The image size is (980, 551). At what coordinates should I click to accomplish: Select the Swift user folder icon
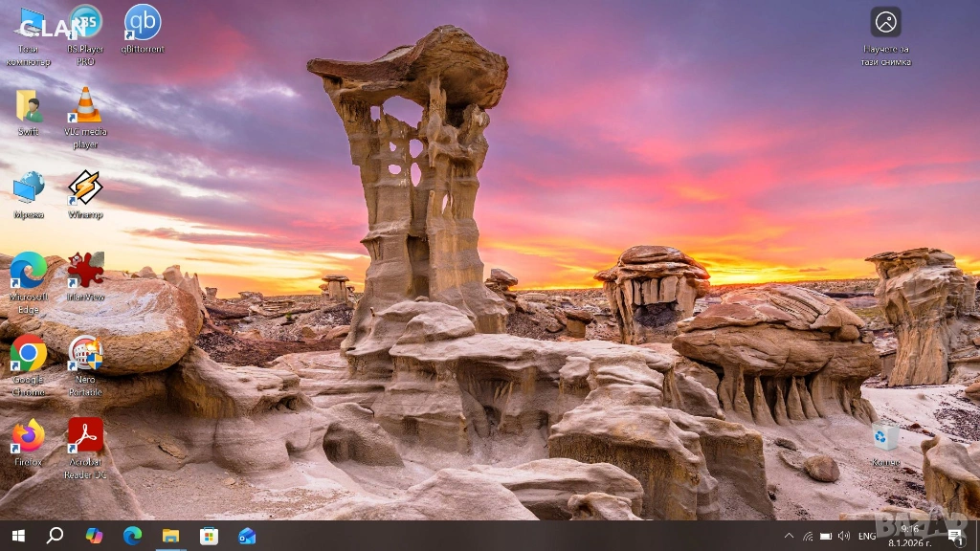click(x=28, y=106)
